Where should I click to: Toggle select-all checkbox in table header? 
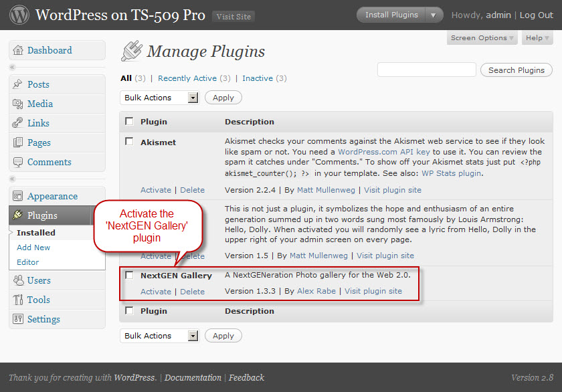[129, 121]
